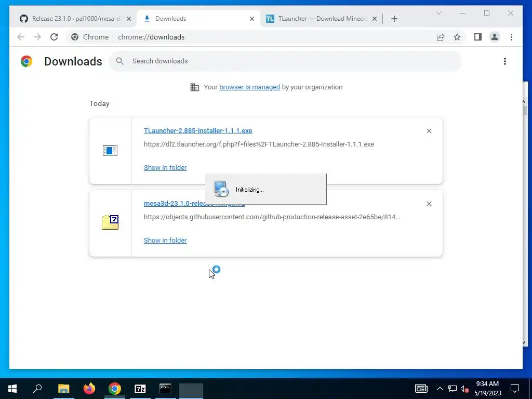Click the githubusercontent source URL
The width and height of the screenshot is (532, 399).
(x=272, y=217)
